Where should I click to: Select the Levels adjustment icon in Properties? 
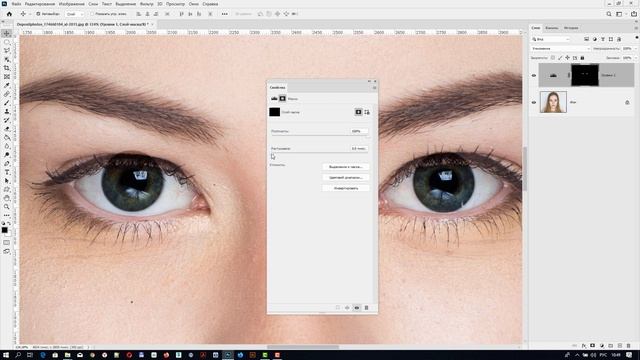pyautogui.click(x=274, y=98)
